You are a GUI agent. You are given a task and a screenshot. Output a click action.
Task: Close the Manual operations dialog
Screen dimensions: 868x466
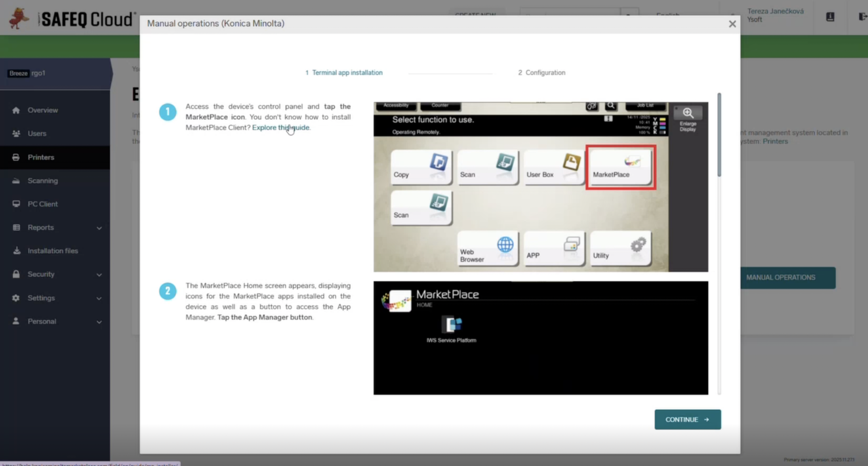pos(732,24)
